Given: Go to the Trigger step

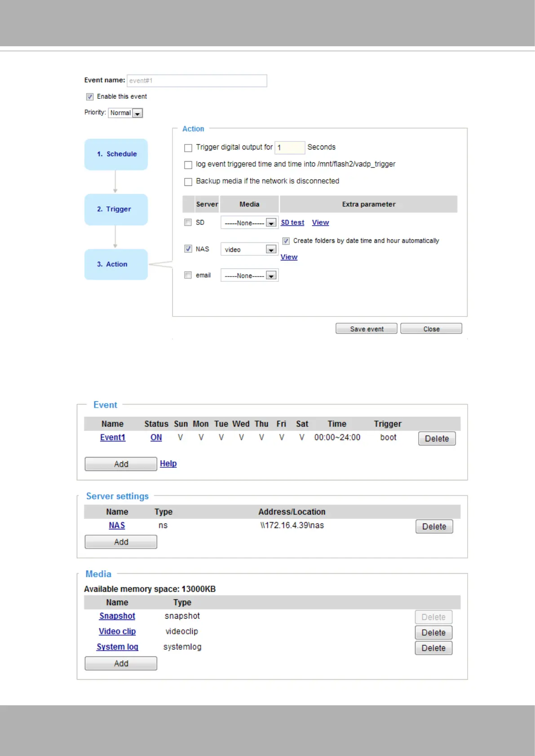Looking at the screenshot, I should click(x=116, y=209).
